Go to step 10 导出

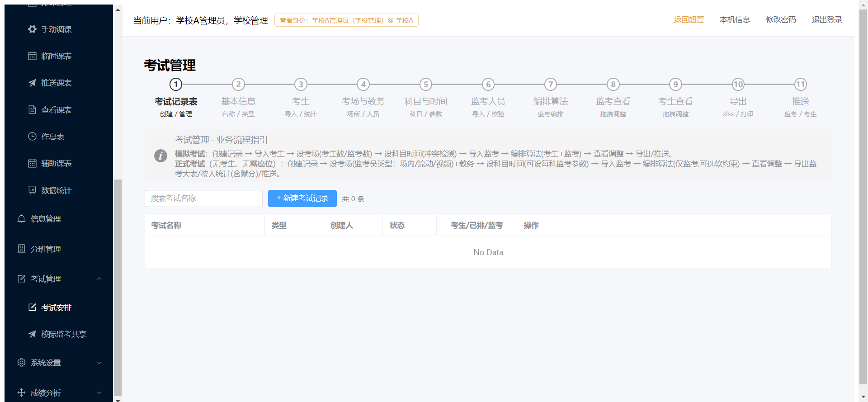(x=738, y=98)
